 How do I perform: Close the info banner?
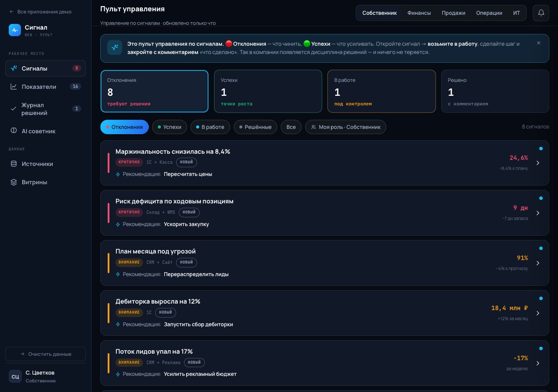539,43
